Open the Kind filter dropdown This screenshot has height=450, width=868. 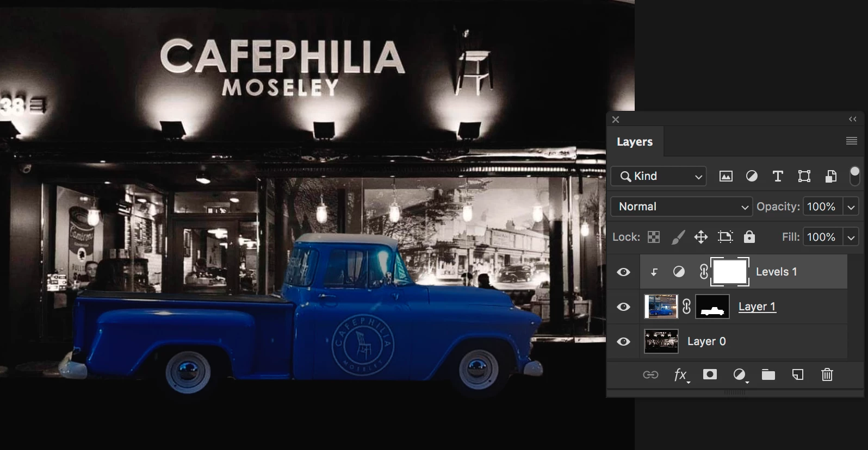659,176
